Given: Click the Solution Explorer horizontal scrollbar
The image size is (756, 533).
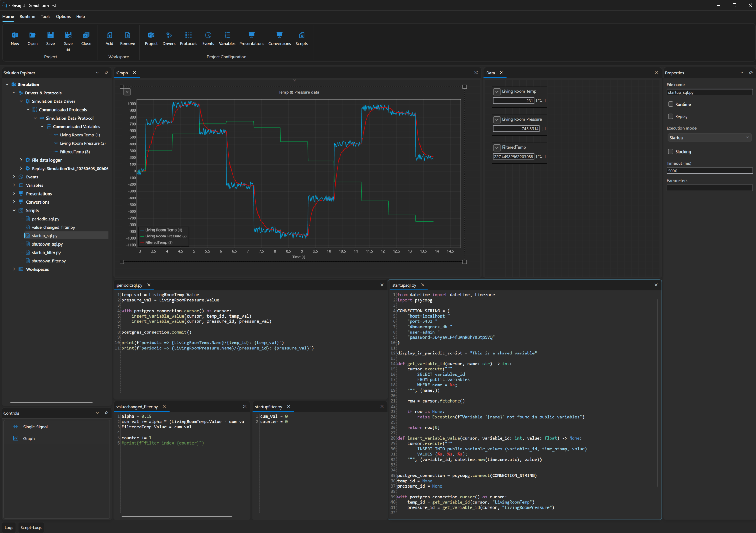Looking at the screenshot, I should (51, 402).
